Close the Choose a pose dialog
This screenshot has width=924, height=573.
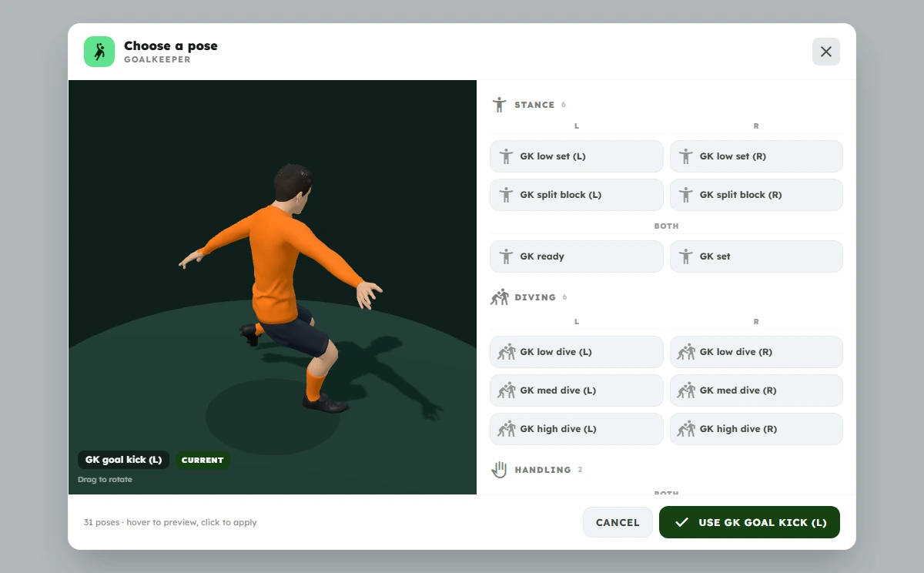click(x=826, y=52)
